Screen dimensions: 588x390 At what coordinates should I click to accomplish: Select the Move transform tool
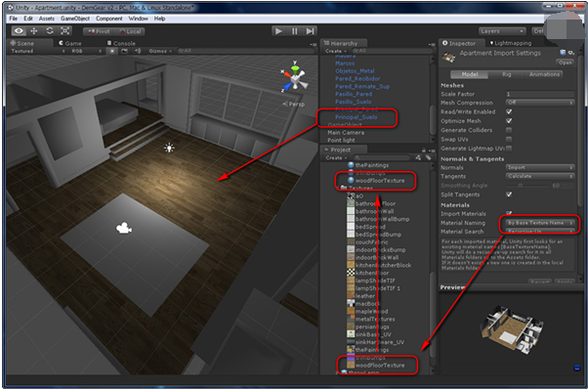click(x=34, y=31)
